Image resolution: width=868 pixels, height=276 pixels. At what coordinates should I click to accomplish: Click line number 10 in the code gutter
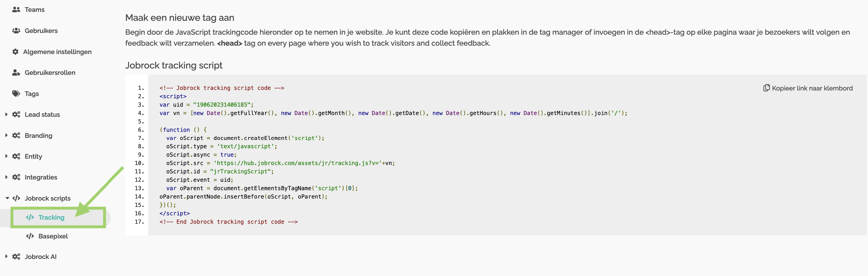coord(139,163)
